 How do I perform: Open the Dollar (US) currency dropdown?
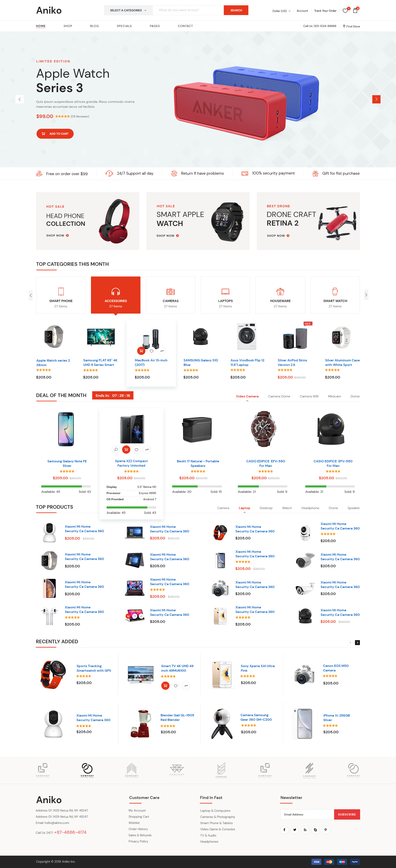point(281,11)
